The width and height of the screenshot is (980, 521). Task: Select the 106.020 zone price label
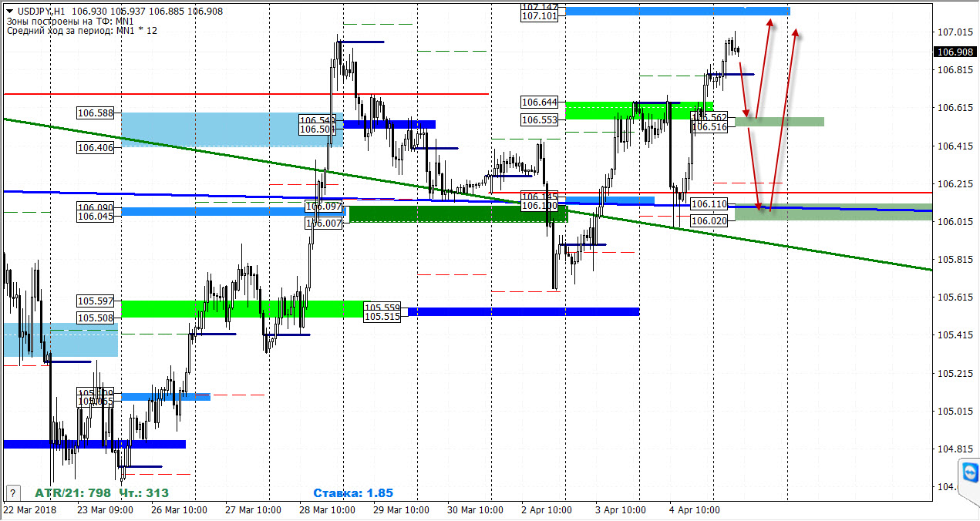point(709,220)
